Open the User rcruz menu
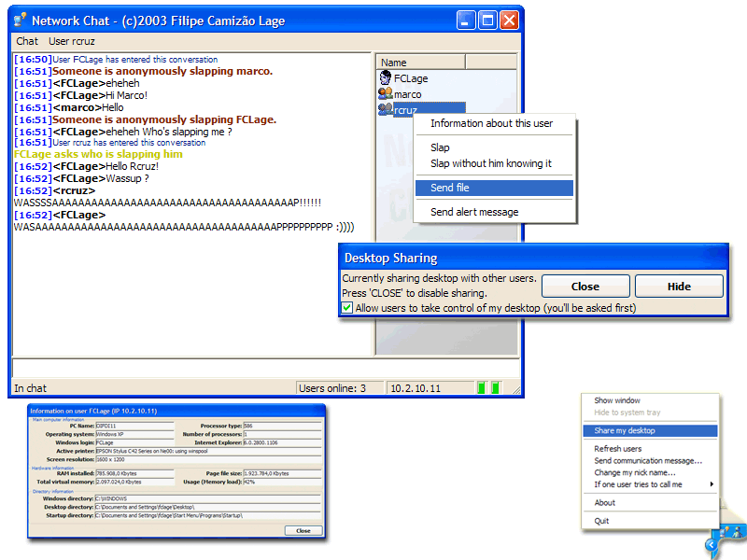This screenshot has width=747, height=560. (x=73, y=41)
